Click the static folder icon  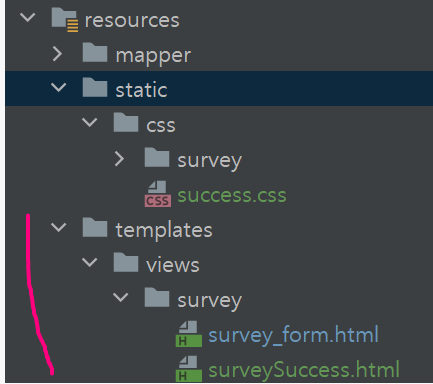click(x=95, y=87)
